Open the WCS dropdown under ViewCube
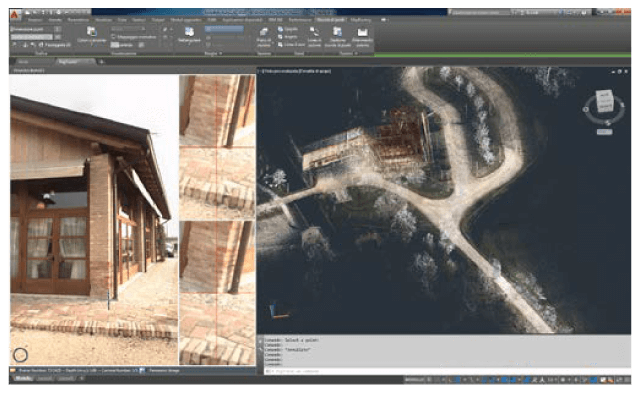Image resolution: width=640 pixels, height=394 pixels. (x=604, y=132)
